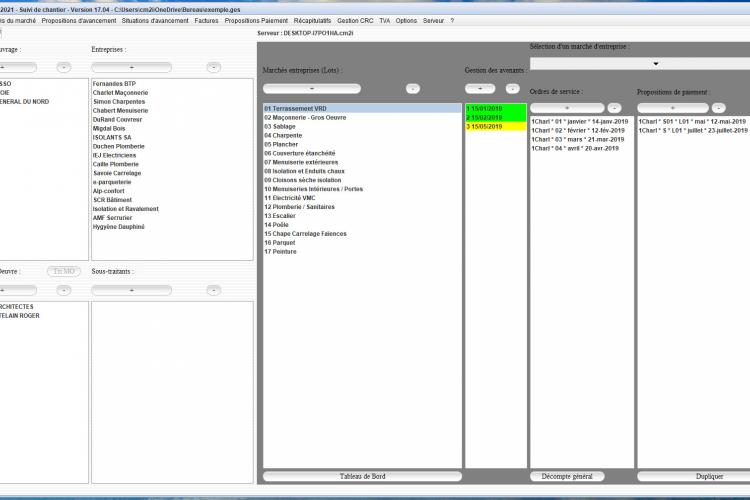Image resolution: width=750 pixels, height=500 pixels.
Task: Add a lot under Marchés entreprises
Action: click(312, 89)
